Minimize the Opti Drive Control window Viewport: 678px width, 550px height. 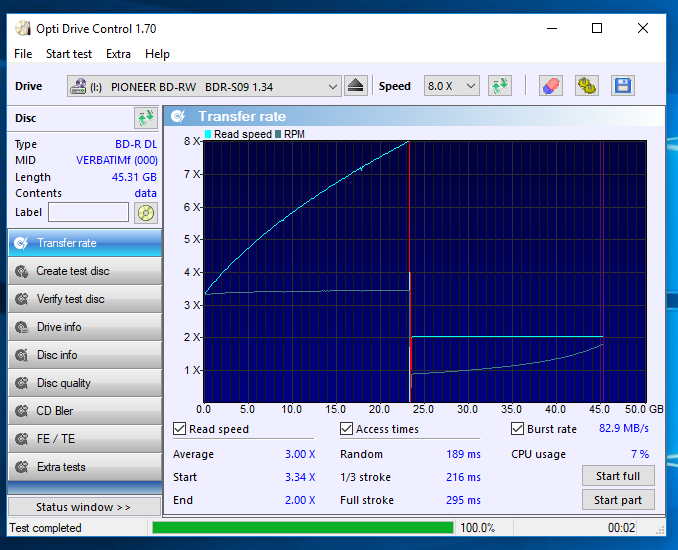coord(552,28)
